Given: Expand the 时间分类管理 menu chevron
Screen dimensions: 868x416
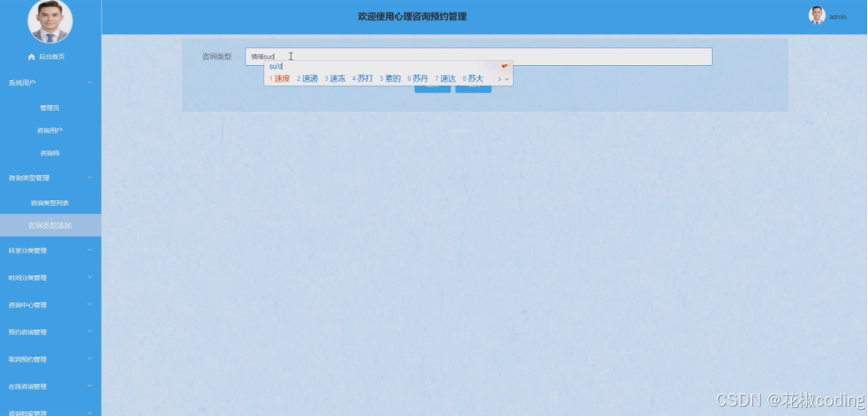Looking at the screenshot, I should pos(89,278).
